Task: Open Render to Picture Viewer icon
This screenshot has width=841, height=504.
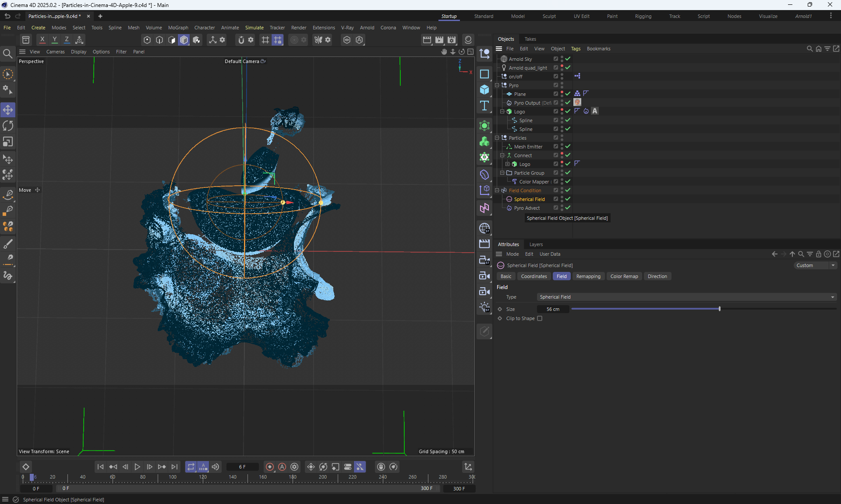Action: pyautogui.click(x=439, y=40)
